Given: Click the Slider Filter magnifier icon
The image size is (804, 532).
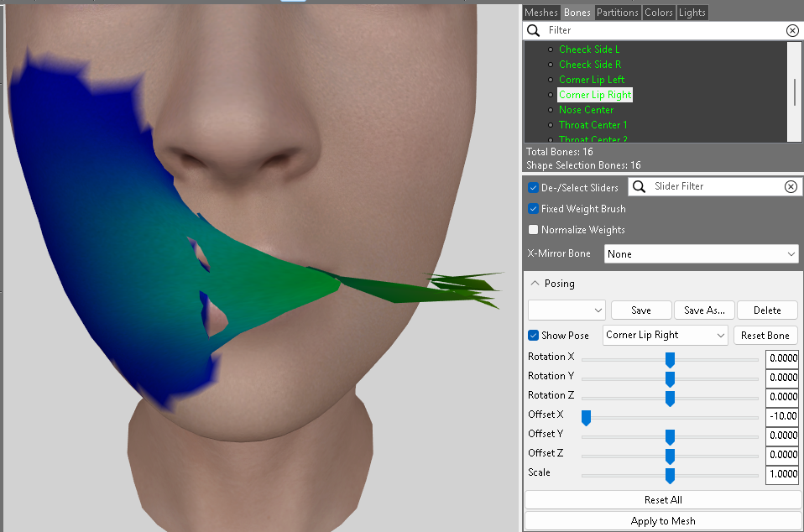Looking at the screenshot, I should pyautogui.click(x=639, y=186).
